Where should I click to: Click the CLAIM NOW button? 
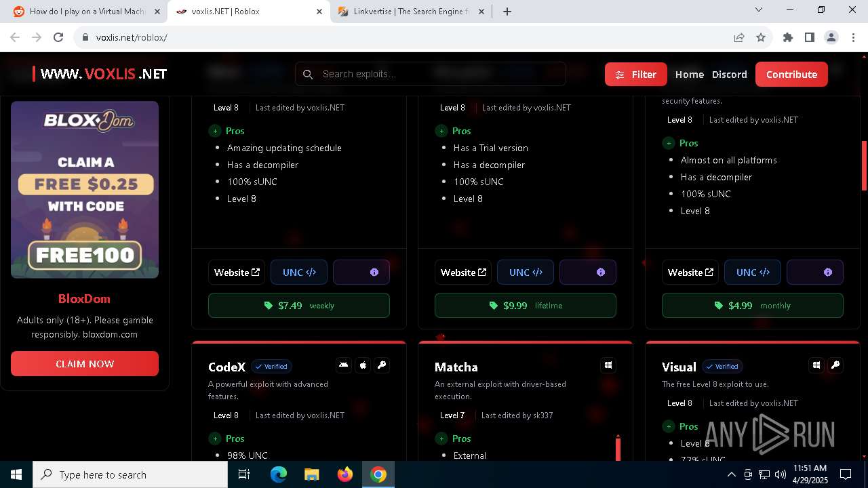coord(85,364)
